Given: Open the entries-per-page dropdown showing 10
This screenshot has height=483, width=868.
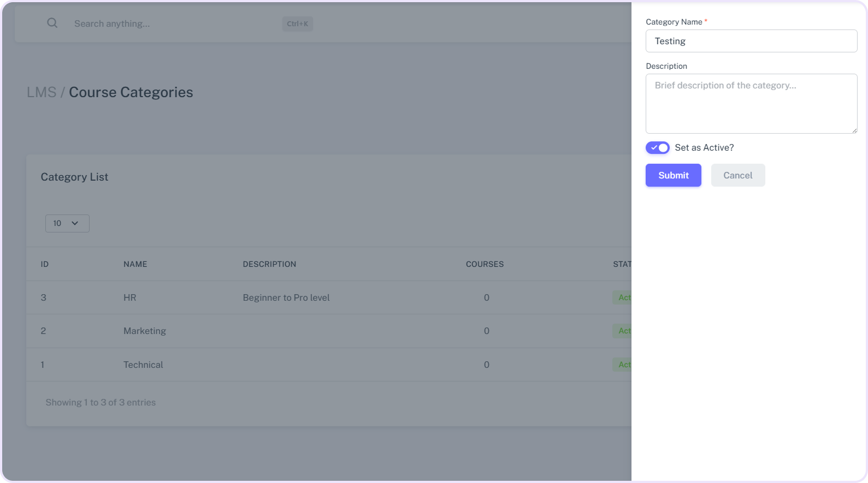Looking at the screenshot, I should point(67,223).
